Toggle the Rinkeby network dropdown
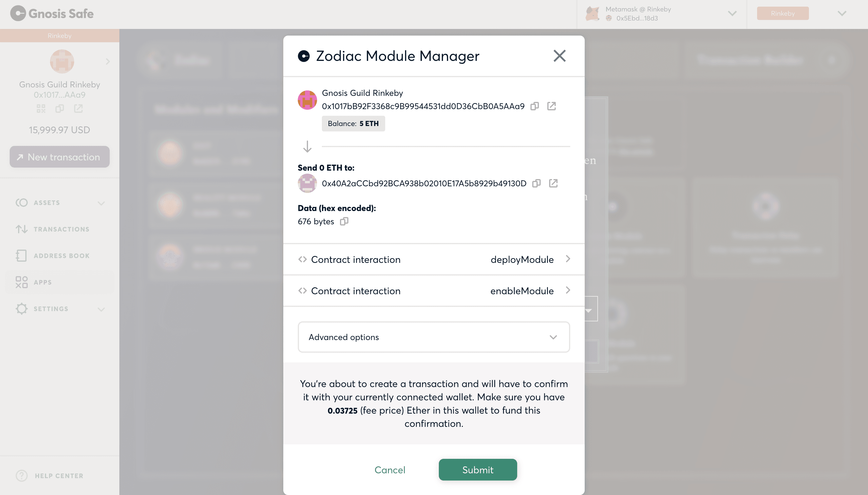Image resolution: width=868 pixels, height=495 pixels. (x=842, y=14)
